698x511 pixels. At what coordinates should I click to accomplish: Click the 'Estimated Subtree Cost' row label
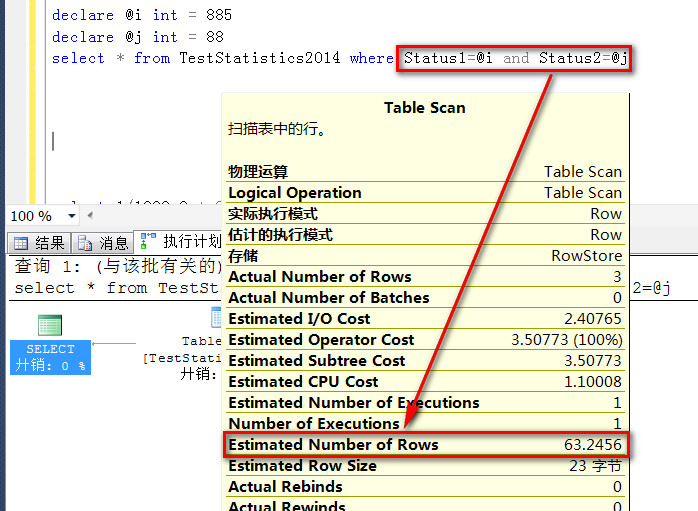(x=317, y=361)
